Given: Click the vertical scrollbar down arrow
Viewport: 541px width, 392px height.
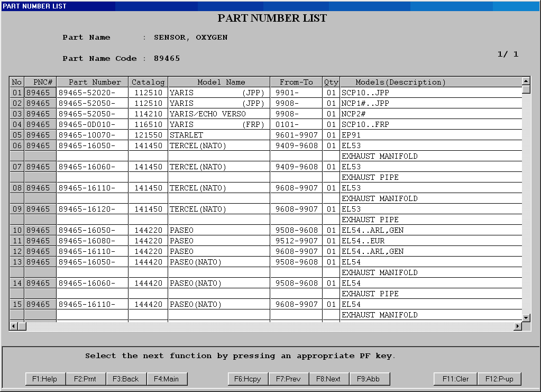Looking at the screenshot, I should (526, 318).
